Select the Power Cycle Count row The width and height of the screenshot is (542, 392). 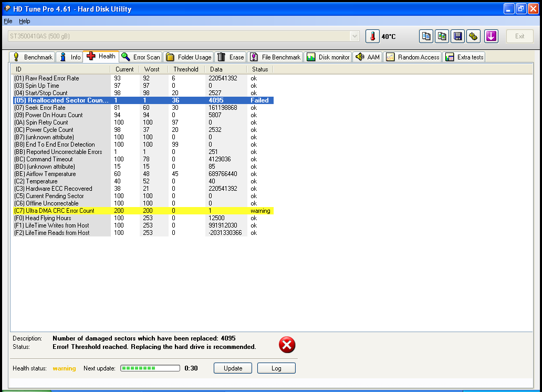click(143, 130)
